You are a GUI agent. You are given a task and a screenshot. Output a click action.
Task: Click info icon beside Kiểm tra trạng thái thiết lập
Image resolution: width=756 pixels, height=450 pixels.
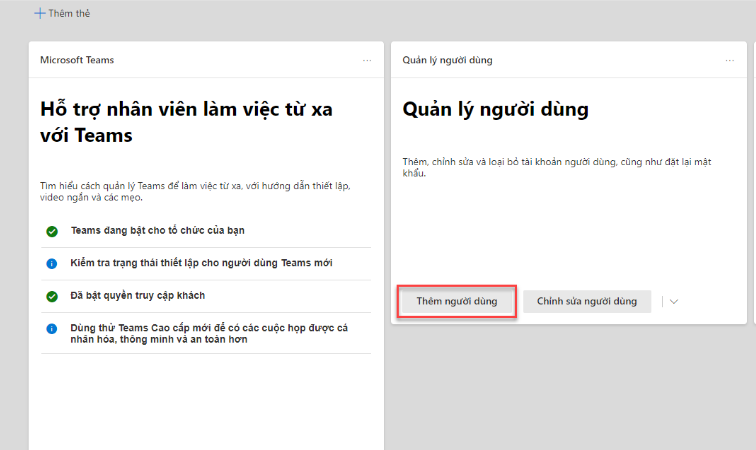[52, 263]
